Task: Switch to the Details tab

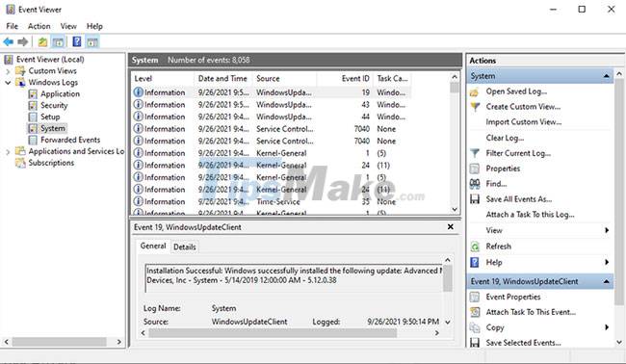Action: 185,247
